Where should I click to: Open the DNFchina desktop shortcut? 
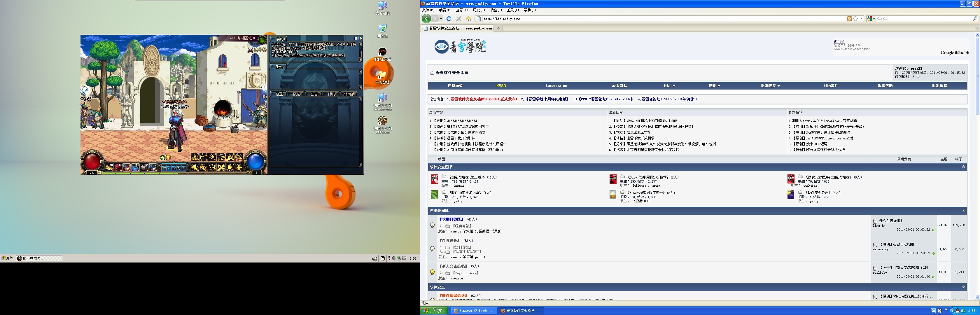click(x=382, y=122)
